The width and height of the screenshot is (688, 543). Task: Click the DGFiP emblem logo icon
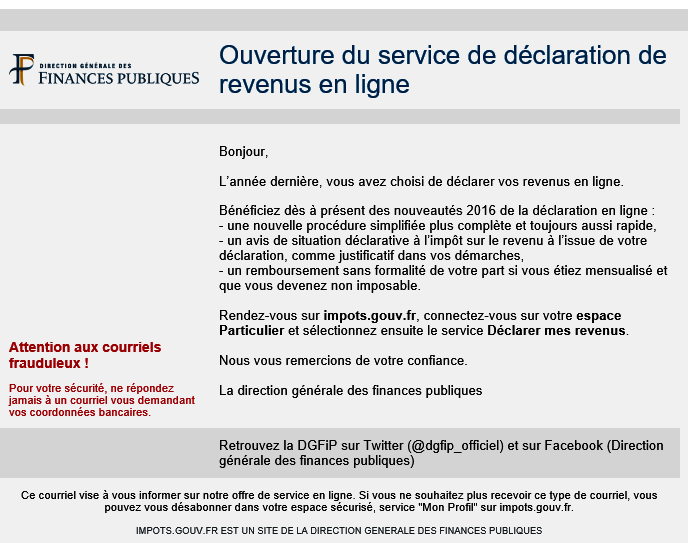[21, 70]
